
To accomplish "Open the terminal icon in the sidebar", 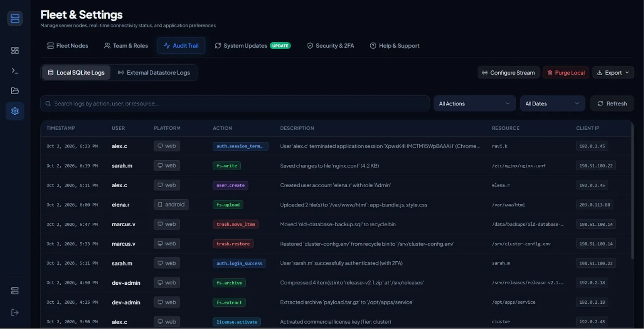I will coord(15,70).
